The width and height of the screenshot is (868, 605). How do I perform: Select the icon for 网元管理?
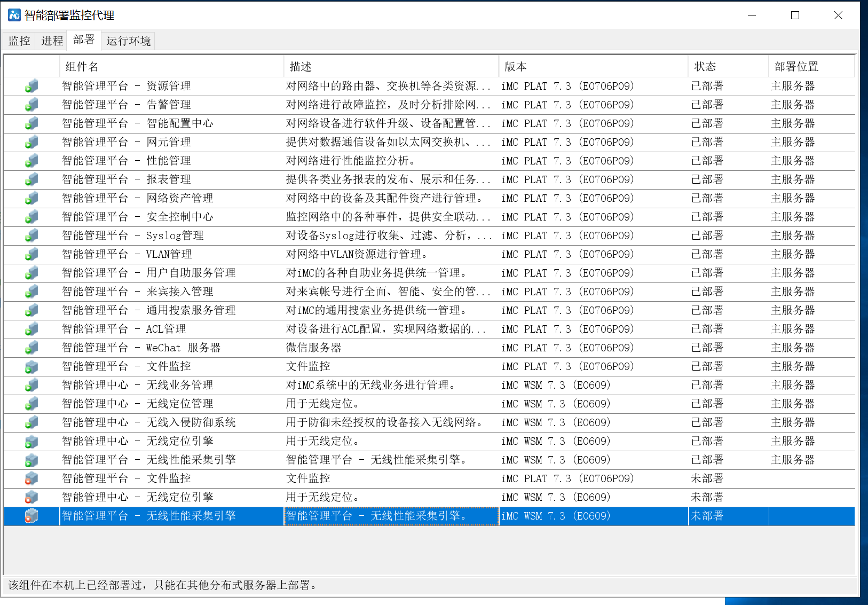31,142
